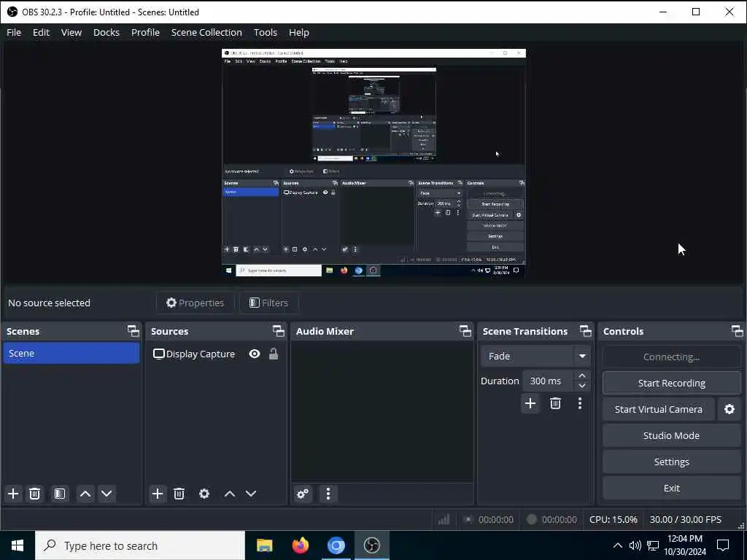Open the Scene Collection menu
The height and width of the screenshot is (560, 747).
pyautogui.click(x=206, y=32)
